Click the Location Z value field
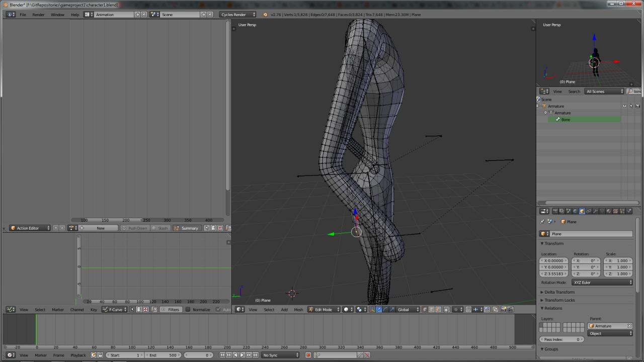Screen dimensions: 644x362 (x=554, y=274)
